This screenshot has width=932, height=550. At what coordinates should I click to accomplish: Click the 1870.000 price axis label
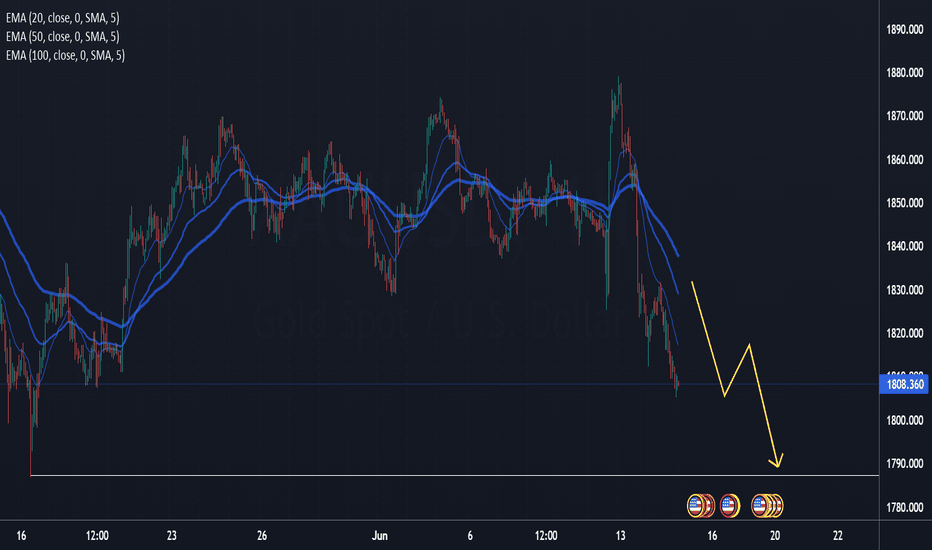905,116
